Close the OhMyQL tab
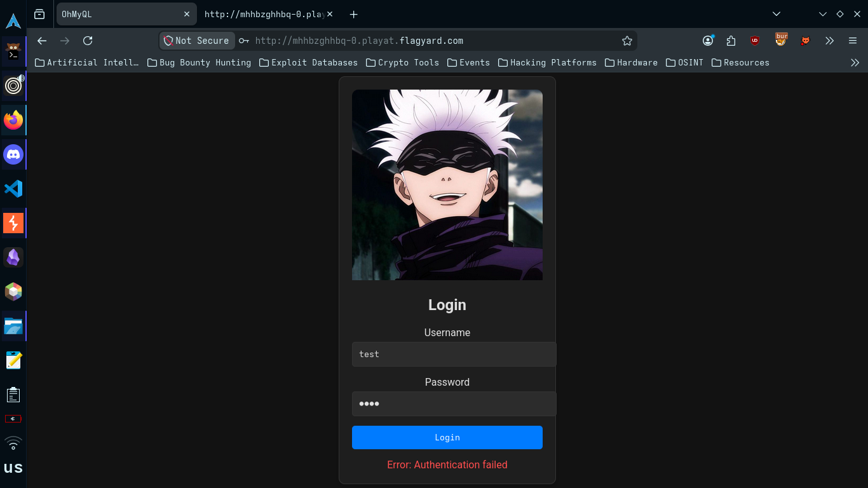Screen dimensions: 868x488 pos(187,14)
